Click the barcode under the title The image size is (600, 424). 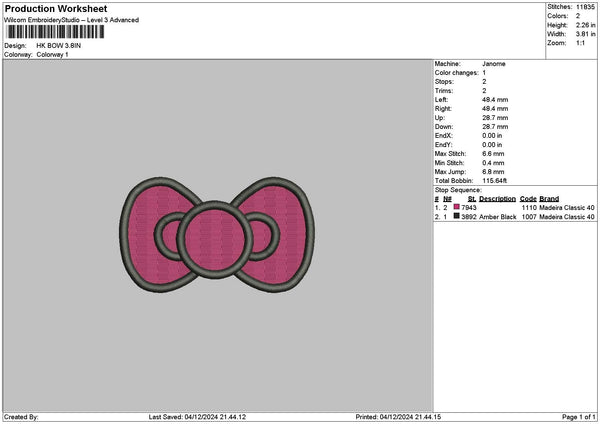point(55,32)
